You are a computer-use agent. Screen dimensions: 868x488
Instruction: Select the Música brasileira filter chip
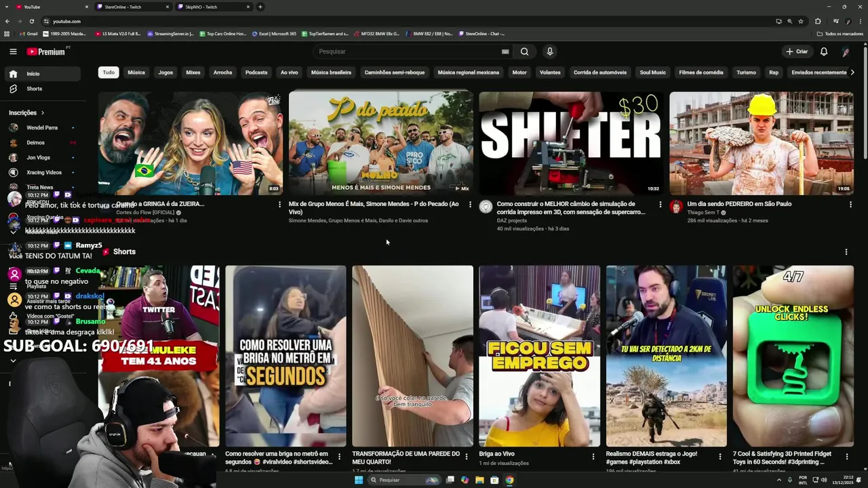tap(331, 73)
